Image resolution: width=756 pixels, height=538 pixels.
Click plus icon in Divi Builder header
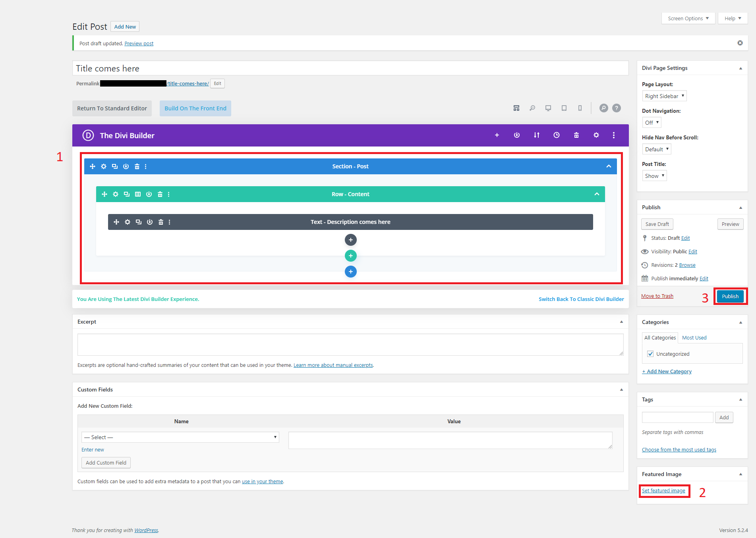497,135
